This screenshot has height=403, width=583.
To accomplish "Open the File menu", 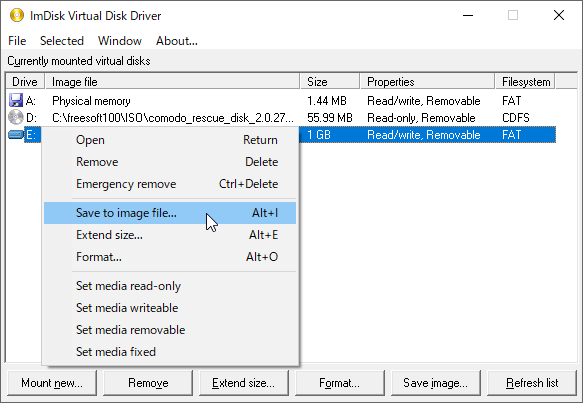I will [x=17, y=41].
